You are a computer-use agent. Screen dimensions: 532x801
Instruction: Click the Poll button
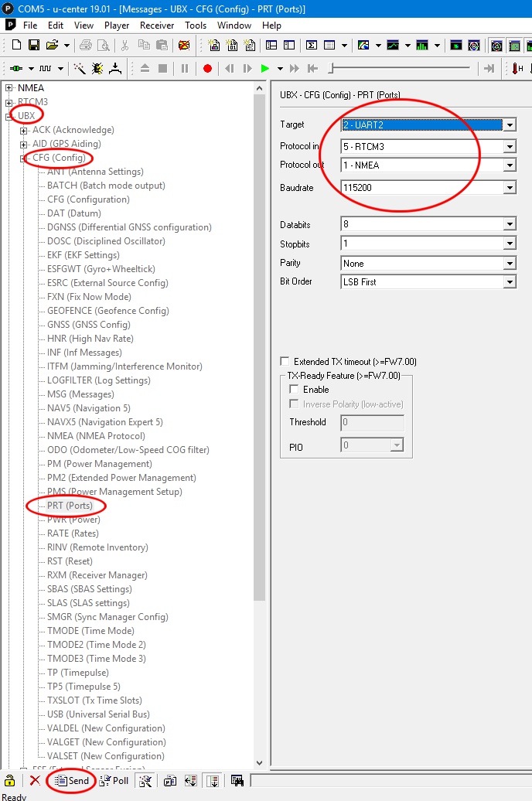[114, 781]
